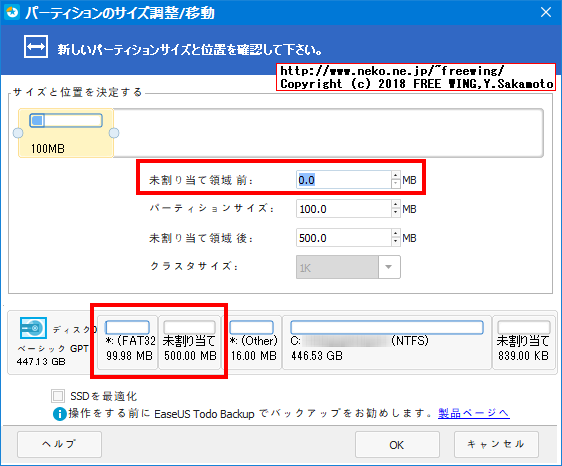Select the 100MB partition block in slider
This screenshot has height=466, width=562.
66,133
